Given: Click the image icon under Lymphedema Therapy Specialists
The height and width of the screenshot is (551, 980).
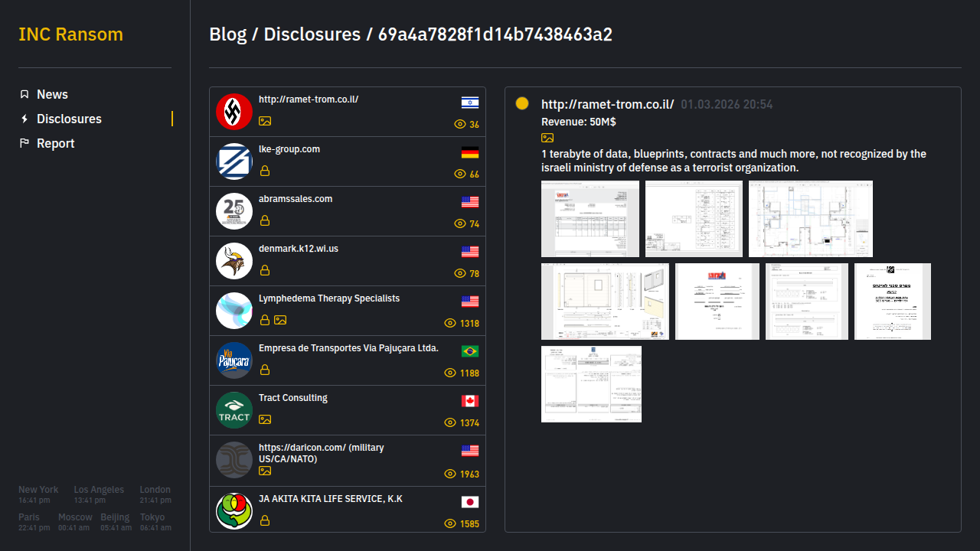Looking at the screenshot, I should (281, 320).
